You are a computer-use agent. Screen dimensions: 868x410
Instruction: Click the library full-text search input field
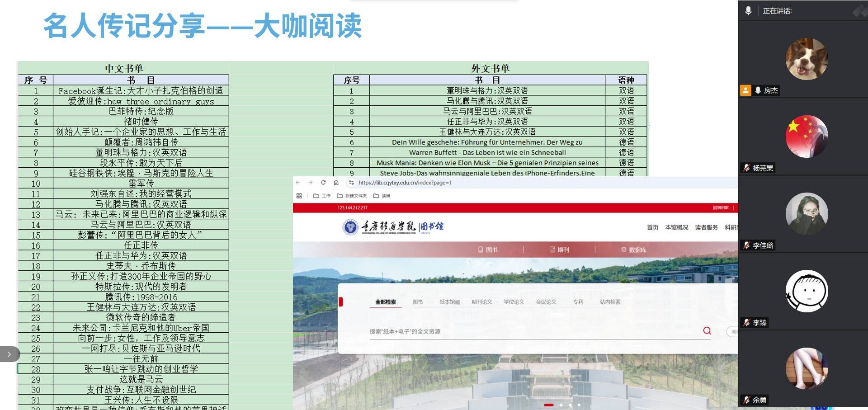pyautogui.click(x=533, y=331)
